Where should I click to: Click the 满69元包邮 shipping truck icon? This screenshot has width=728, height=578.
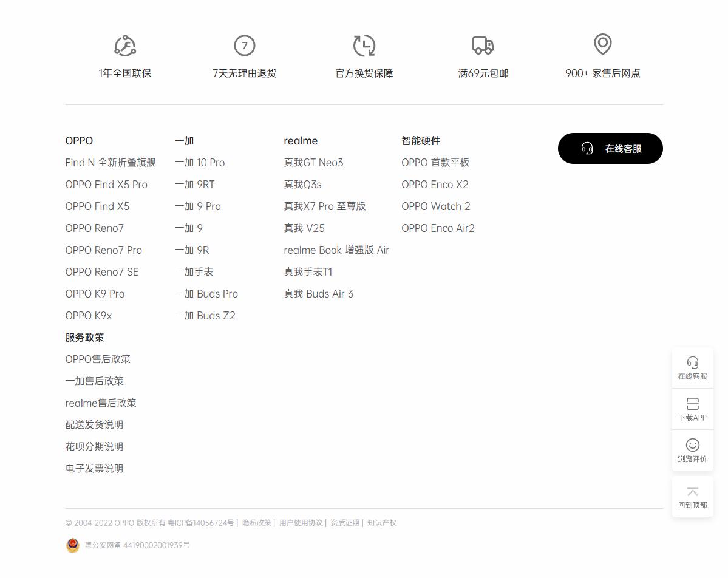(x=483, y=45)
